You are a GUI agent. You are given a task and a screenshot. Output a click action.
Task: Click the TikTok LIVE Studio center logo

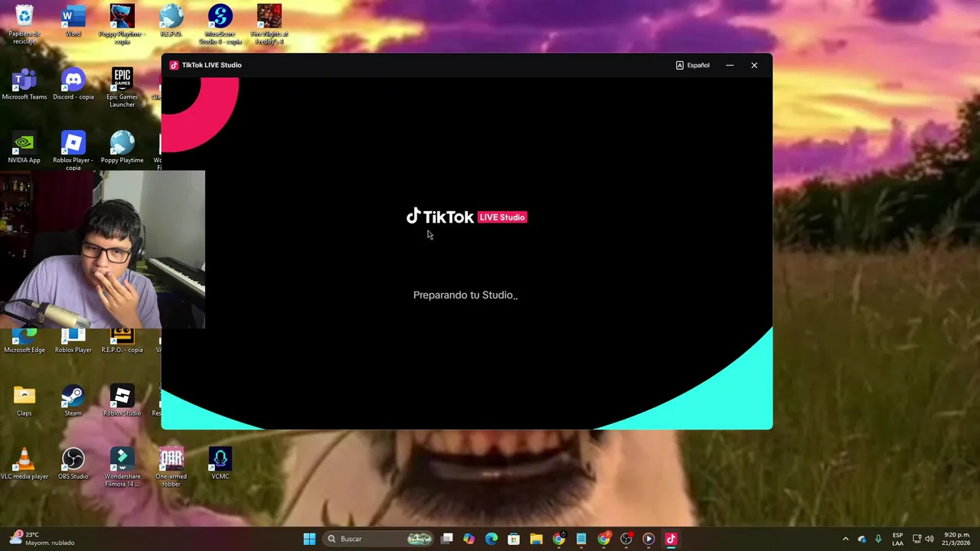(x=466, y=217)
